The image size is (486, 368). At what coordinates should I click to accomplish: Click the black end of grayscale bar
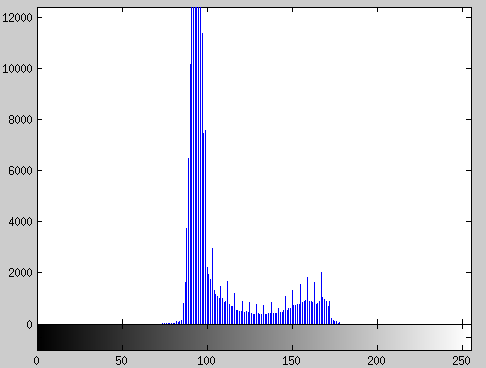tap(42, 337)
